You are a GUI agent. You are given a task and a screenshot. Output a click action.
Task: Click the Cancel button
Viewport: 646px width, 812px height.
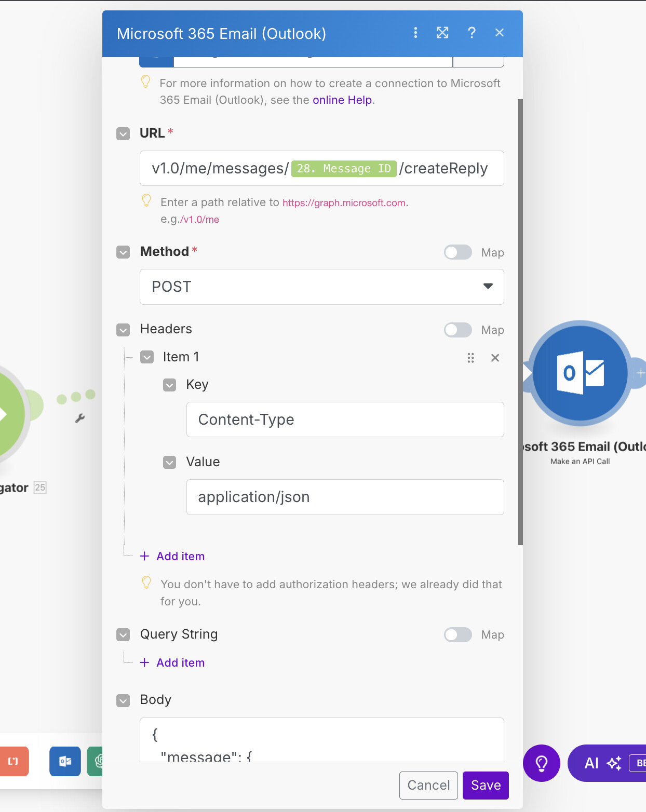[428, 785]
